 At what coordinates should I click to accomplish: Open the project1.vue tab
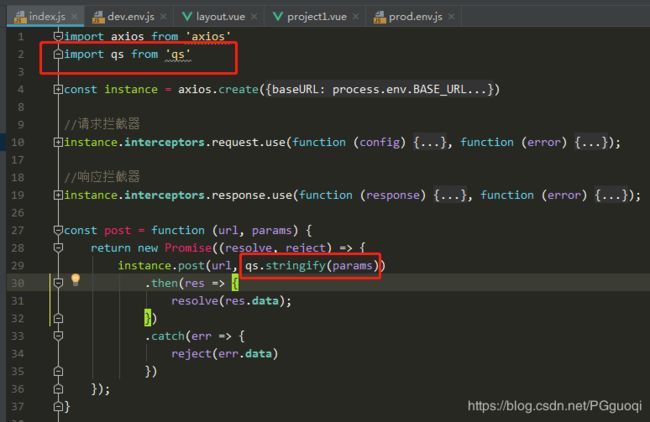point(317,17)
